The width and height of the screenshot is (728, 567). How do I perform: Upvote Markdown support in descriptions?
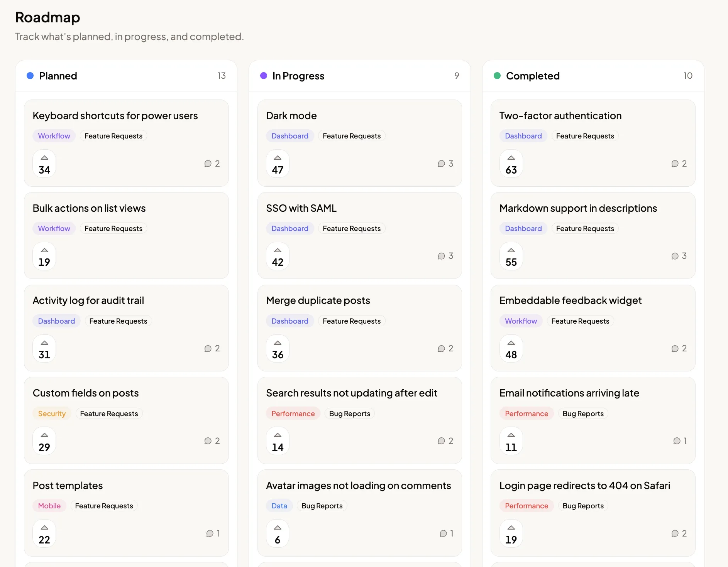511,256
